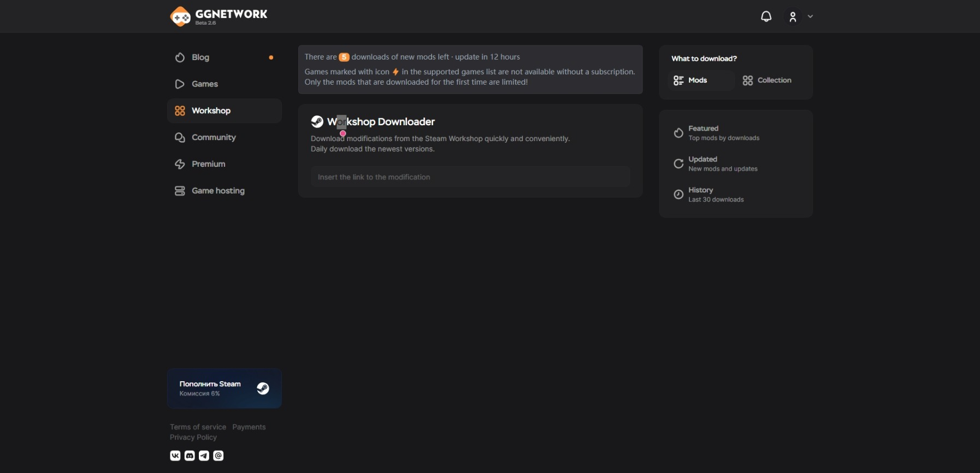Image resolution: width=980 pixels, height=473 pixels.
Task: Open the Blog section in sidebar
Action: pos(225,57)
